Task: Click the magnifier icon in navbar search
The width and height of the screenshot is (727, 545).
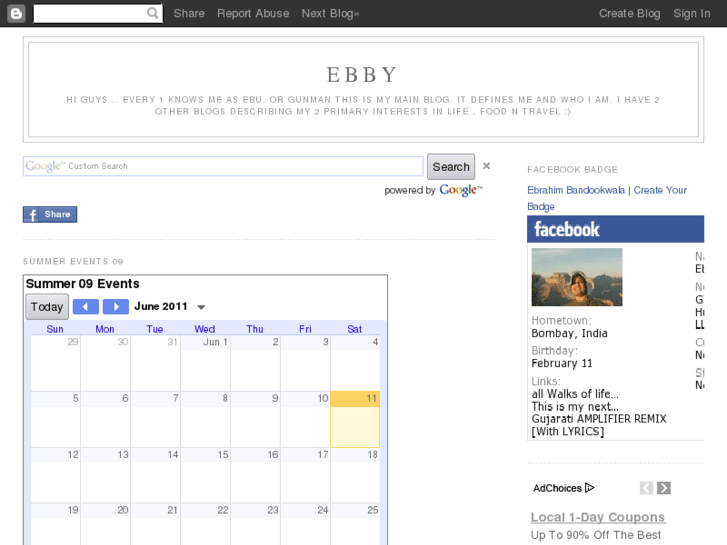Action: coord(153,13)
